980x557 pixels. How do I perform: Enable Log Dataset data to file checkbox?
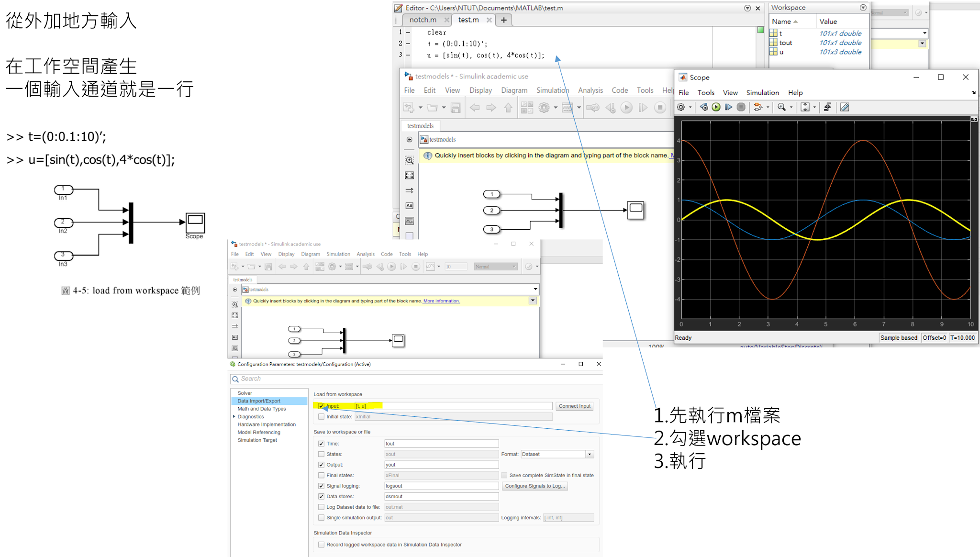click(322, 507)
